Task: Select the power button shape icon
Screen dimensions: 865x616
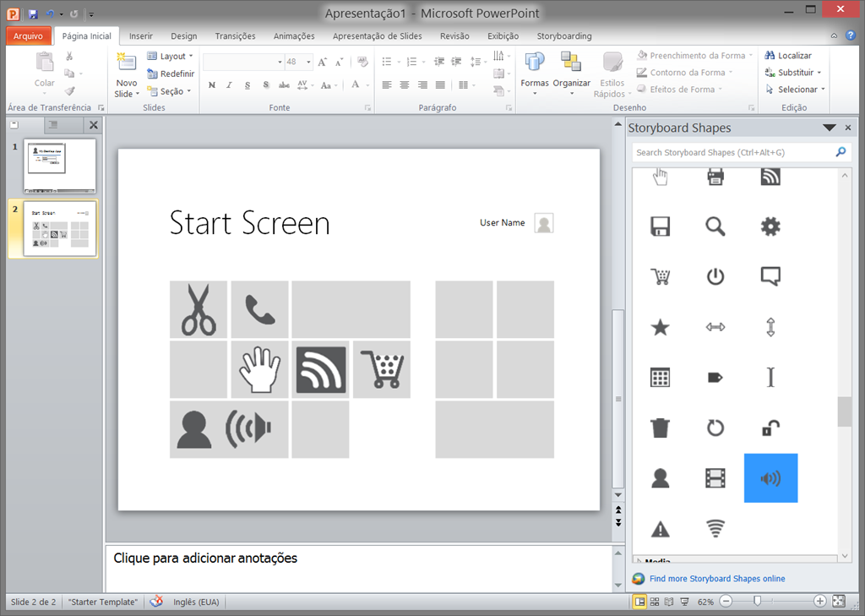Action: 715,276
